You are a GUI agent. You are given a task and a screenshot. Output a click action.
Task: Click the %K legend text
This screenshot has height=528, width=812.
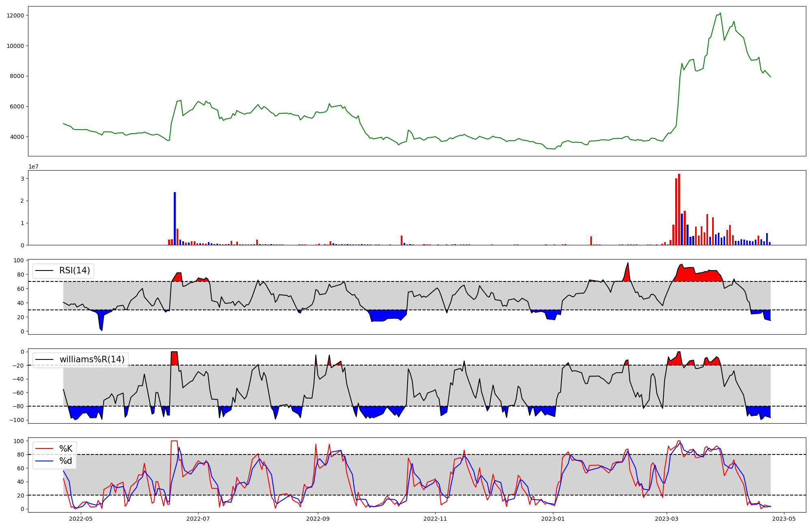pyautogui.click(x=66, y=449)
